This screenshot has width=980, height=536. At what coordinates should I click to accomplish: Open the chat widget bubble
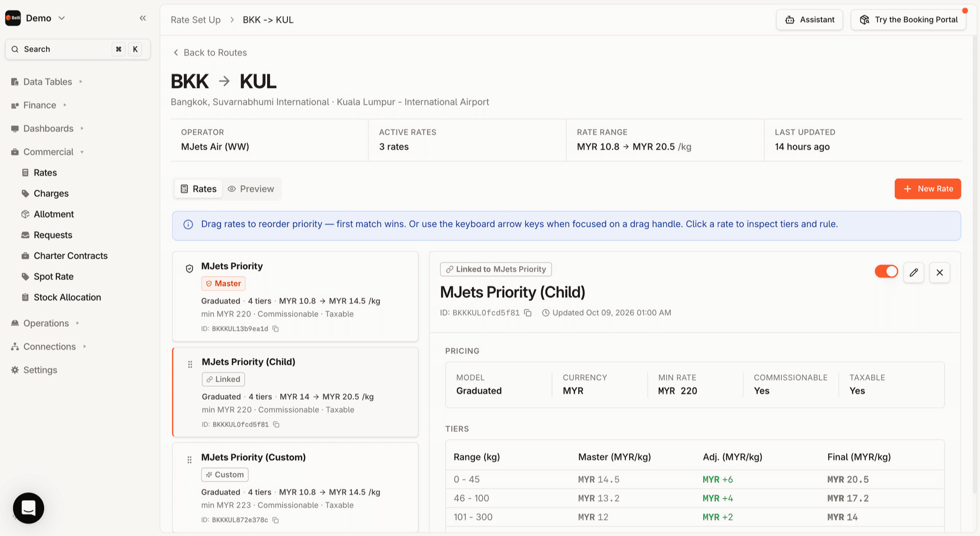coord(28,508)
